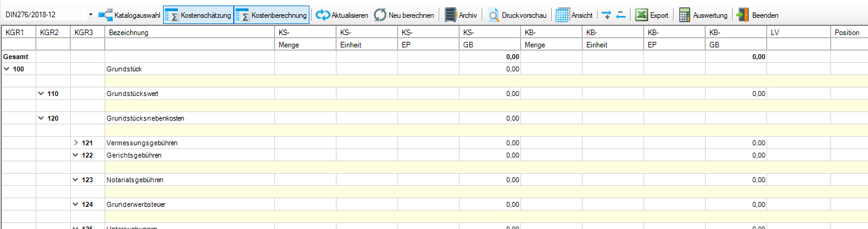Select the Grundstücksnebenkosten description cell
Screen dimensions: 868x229
tap(189, 118)
